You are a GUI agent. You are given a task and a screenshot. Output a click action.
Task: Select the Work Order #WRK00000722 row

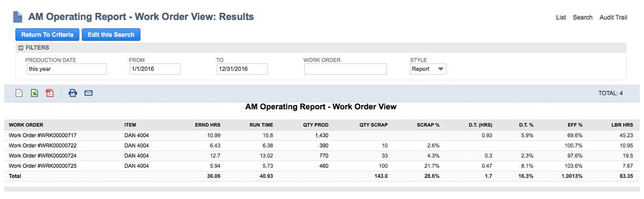(x=322, y=145)
